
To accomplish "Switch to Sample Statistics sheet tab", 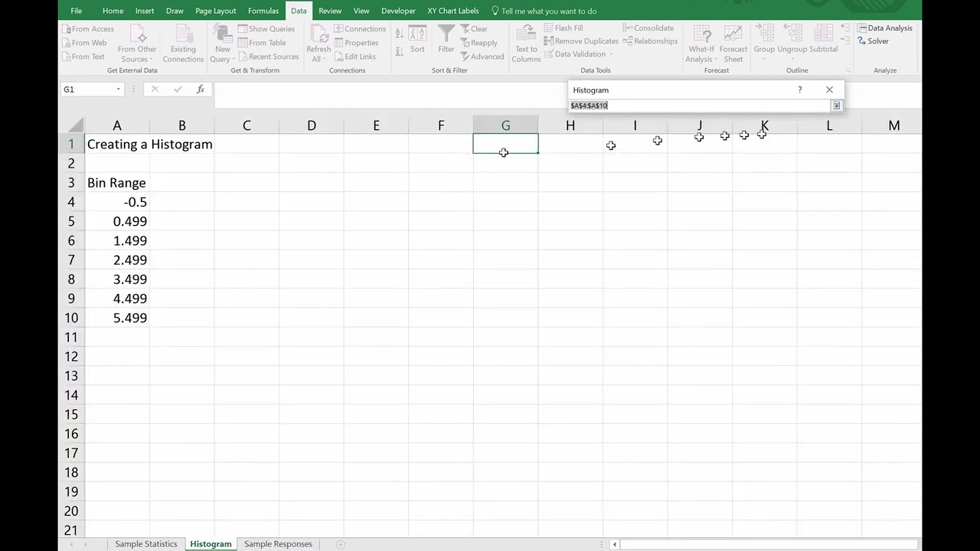I will click(x=145, y=544).
